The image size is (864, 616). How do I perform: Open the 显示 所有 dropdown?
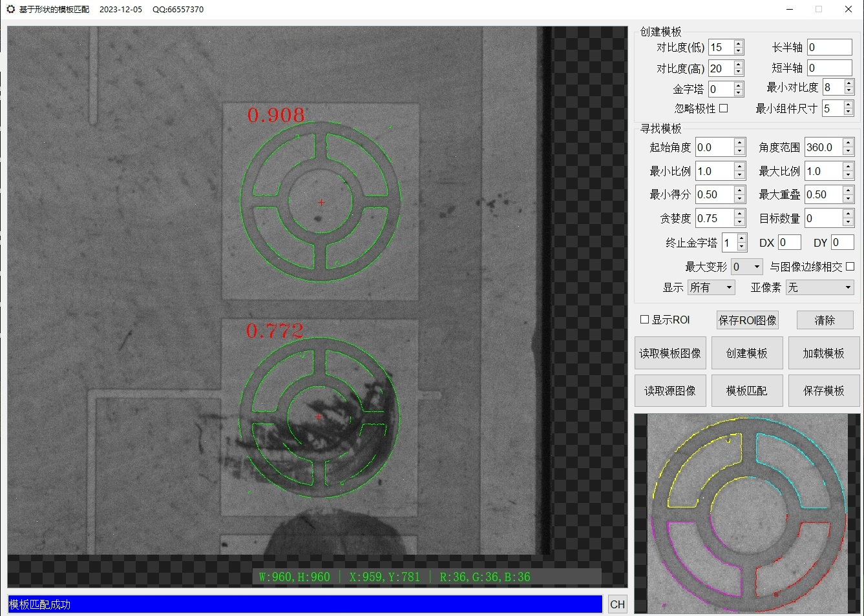pyautogui.click(x=711, y=287)
